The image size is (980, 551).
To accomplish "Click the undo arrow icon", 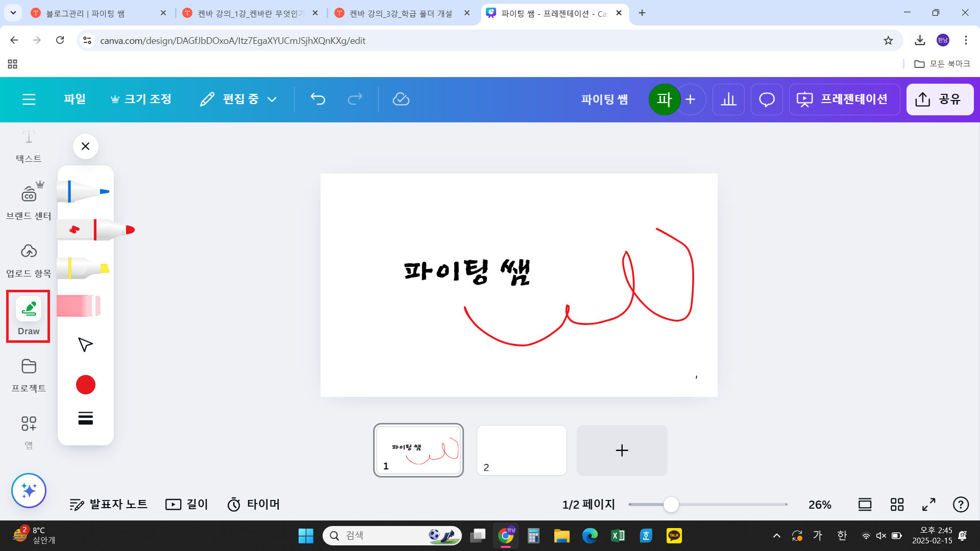I will [318, 99].
